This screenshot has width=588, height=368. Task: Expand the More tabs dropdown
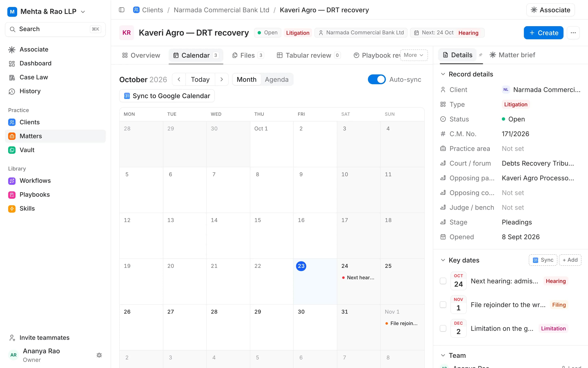click(x=414, y=55)
